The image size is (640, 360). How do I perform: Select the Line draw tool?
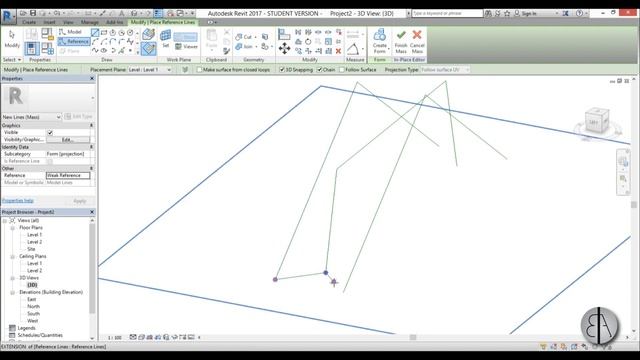pyautogui.click(x=95, y=32)
